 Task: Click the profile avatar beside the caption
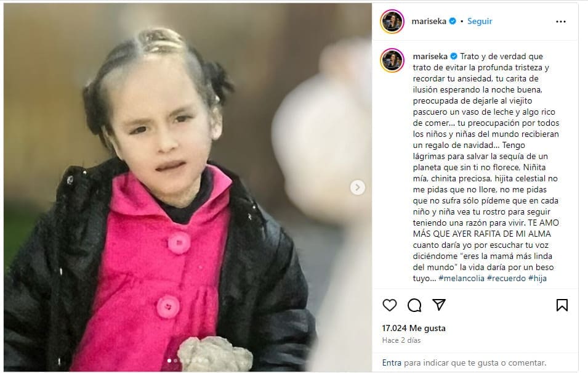pos(392,60)
